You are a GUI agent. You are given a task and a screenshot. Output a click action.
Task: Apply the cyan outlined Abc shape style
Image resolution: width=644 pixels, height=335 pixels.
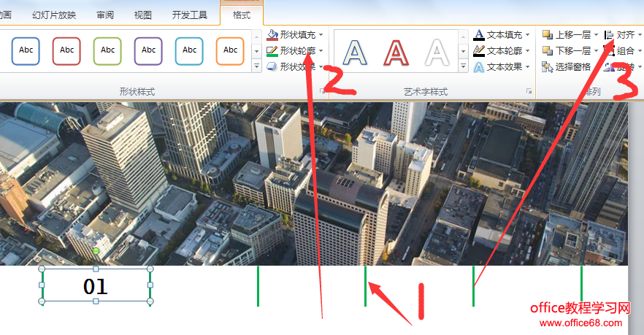click(x=189, y=51)
